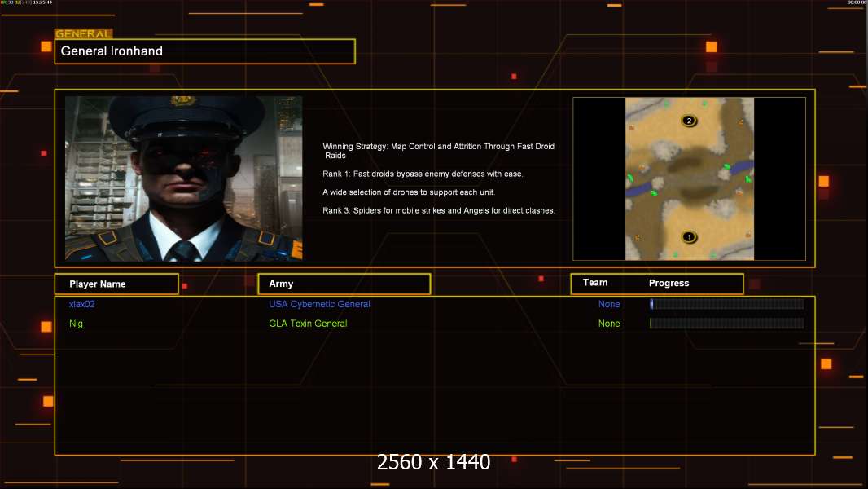Click the desert map preview
The width and height of the screenshot is (868, 489).
click(689, 178)
